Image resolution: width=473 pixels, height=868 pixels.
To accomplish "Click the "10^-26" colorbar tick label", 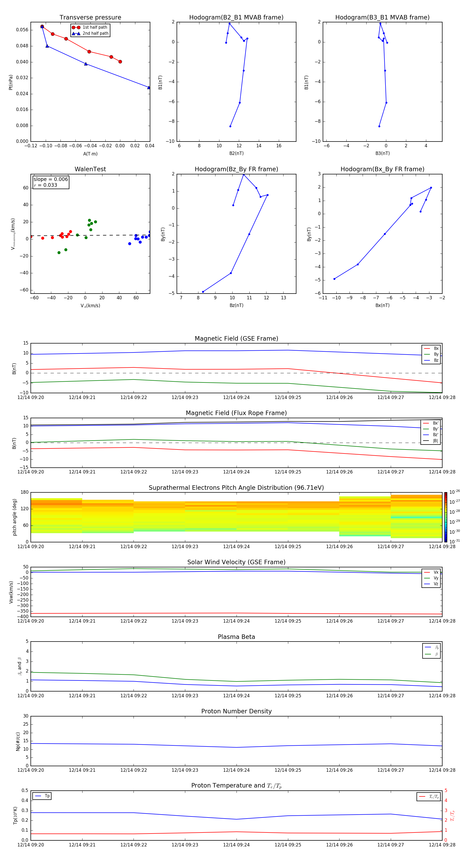I will pyautogui.click(x=455, y=492).
